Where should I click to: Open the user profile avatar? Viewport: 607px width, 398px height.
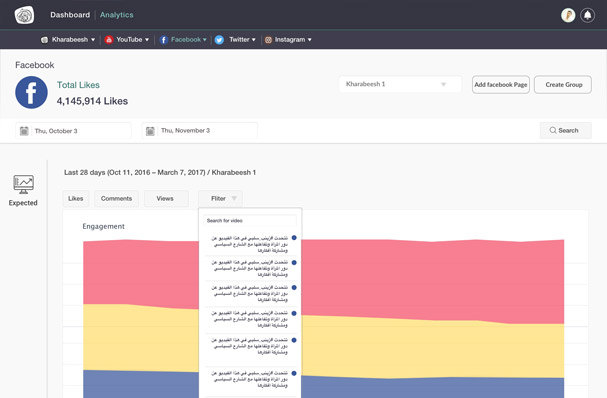[568, 15]
